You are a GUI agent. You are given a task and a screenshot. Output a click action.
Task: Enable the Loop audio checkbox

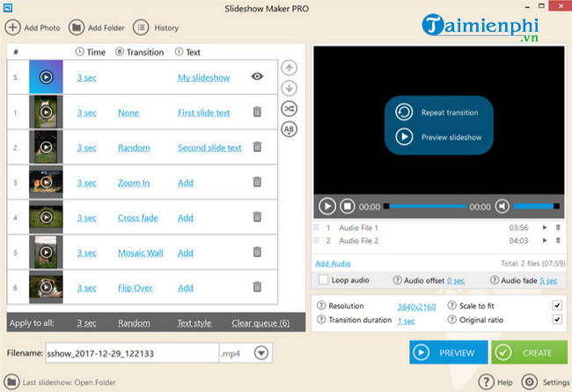[323, 280]
